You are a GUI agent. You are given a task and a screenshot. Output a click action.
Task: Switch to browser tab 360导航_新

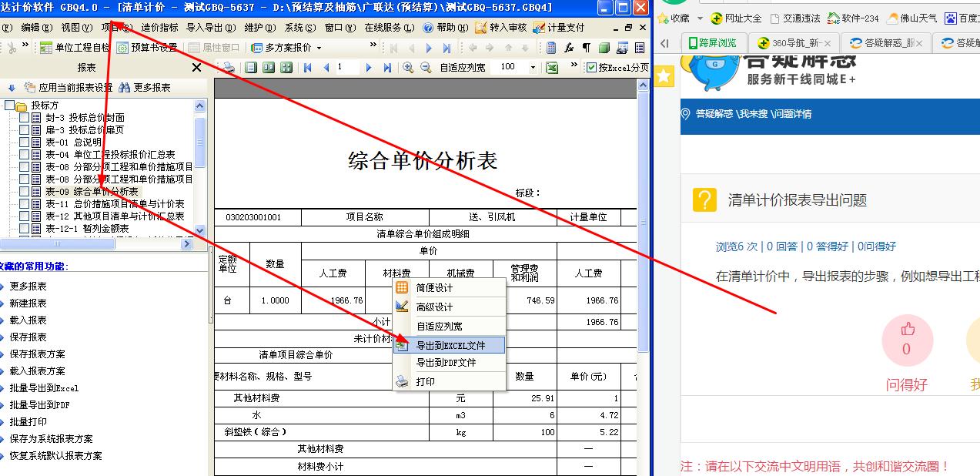[x=793, y=42]
